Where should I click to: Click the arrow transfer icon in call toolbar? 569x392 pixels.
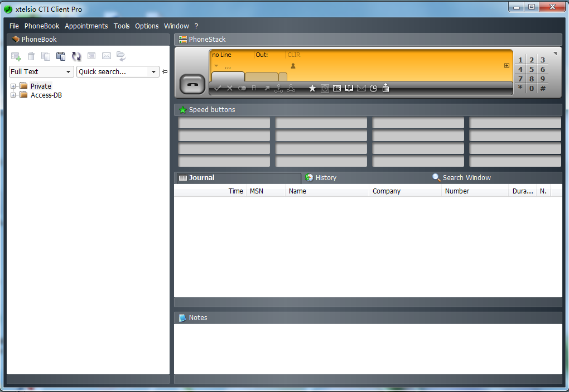coord(267,88)
